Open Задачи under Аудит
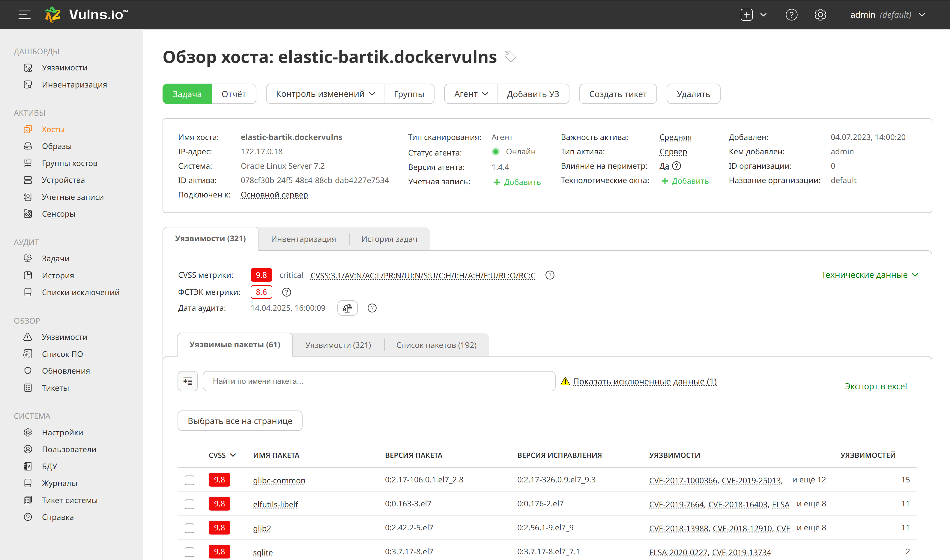950x560 pixels. [x=55, y=259]
